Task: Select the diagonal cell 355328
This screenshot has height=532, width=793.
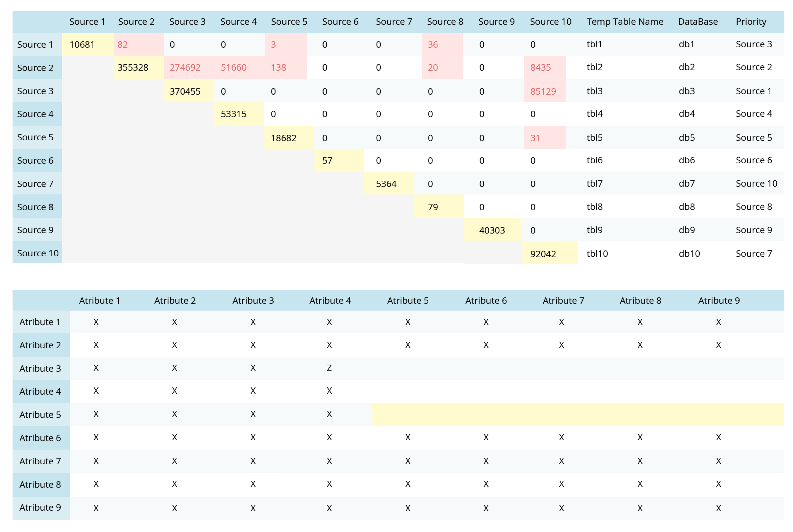Action: [139, 68]
